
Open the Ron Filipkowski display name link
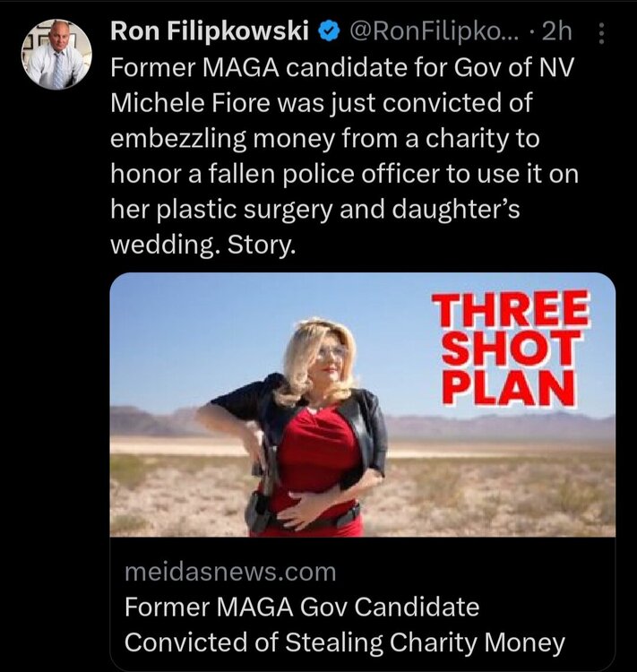click(210, 31)
